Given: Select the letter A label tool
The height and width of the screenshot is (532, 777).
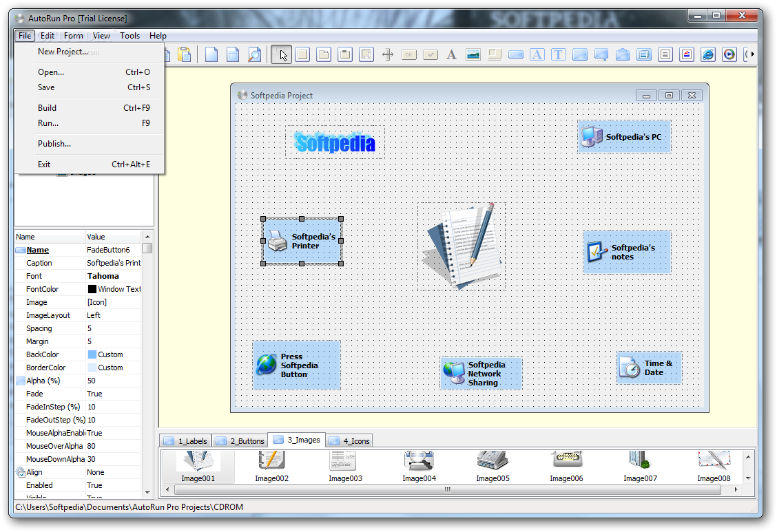Looking at the screenshot, I should click(x=451, y=54).
